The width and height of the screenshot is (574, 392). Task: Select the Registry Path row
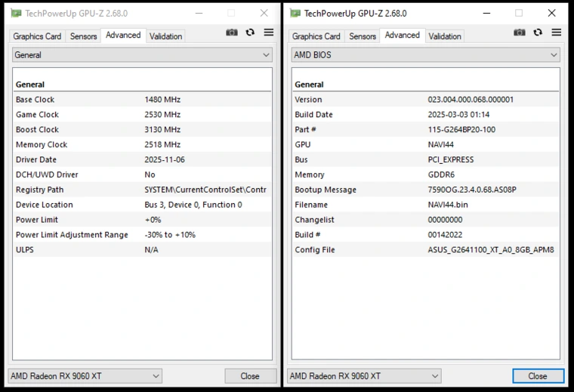(140, 190)
